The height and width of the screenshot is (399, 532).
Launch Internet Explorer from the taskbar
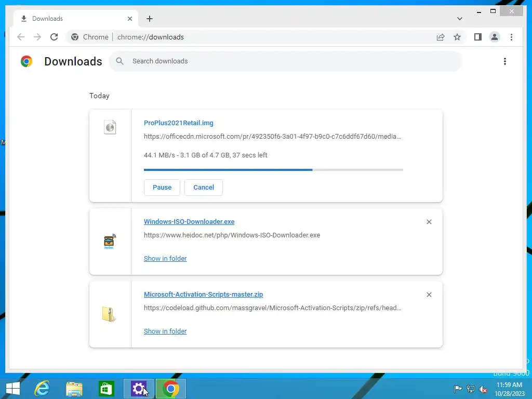(43, 389)
